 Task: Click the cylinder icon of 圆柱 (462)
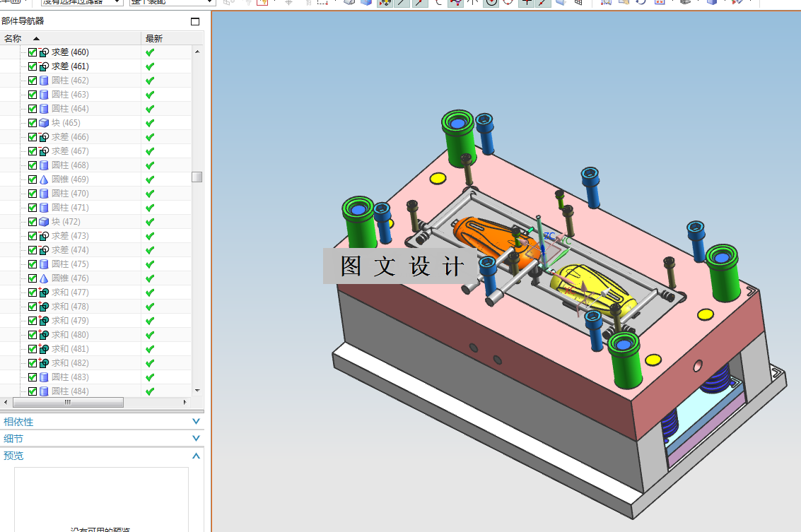pos(44,81)
